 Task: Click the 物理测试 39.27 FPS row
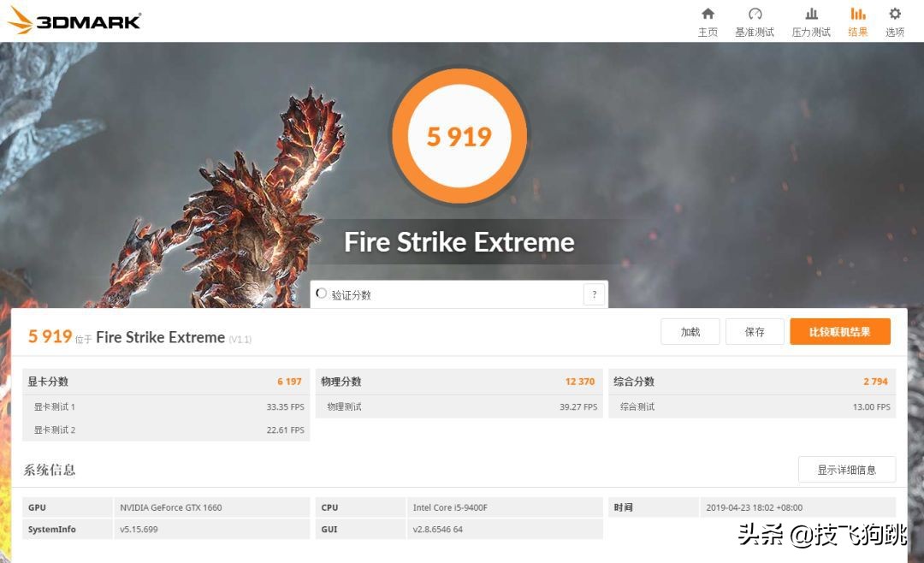click(459, 406)
